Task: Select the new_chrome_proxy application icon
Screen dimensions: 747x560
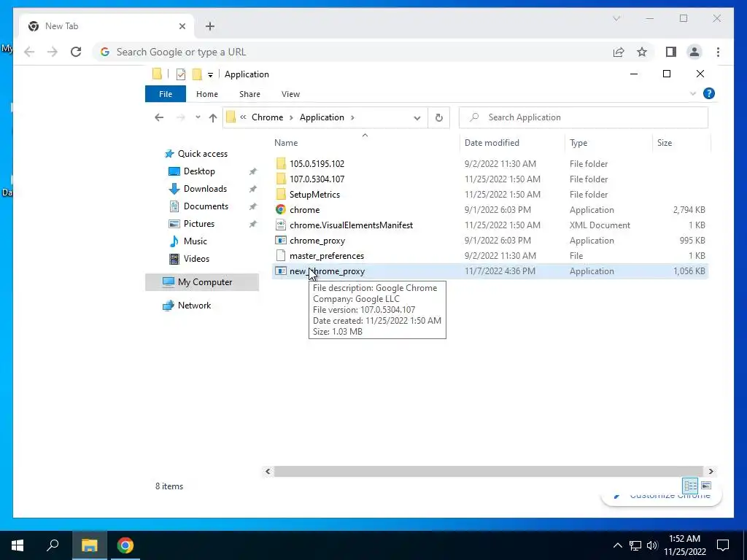Action: pyautogui.click(x=281, y=271)
